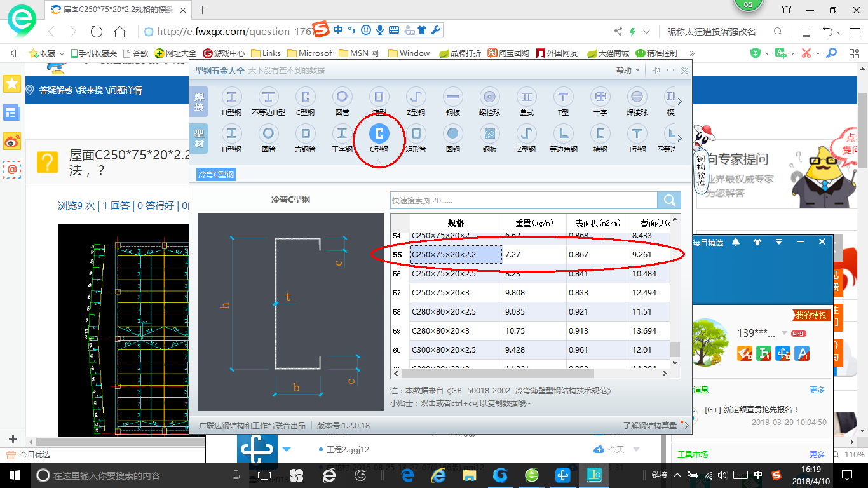Select 十字 section icon

tap(600, 97)
